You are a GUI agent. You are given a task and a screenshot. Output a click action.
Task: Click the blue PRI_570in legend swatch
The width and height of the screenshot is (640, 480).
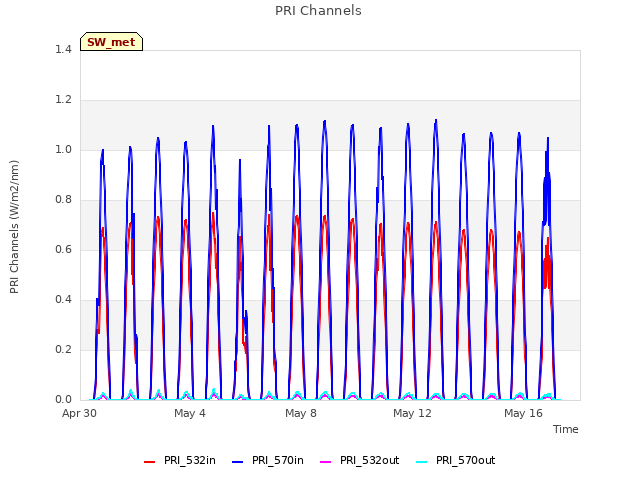click(x=238, y=462)
